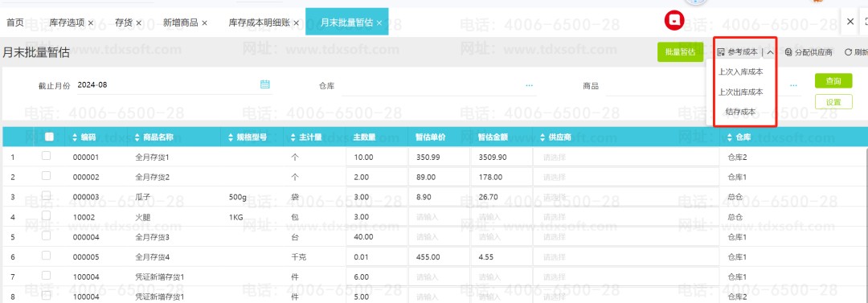This screenshot has height=303, width=868.
Task: Click the 仓库 ellipsis picker icon
Action: tap(529, 85)
